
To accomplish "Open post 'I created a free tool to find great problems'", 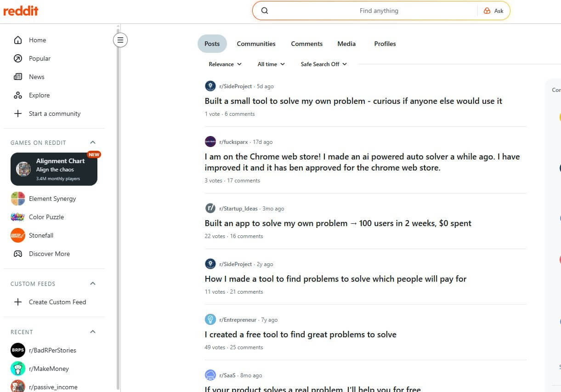I will click(300, 335).
